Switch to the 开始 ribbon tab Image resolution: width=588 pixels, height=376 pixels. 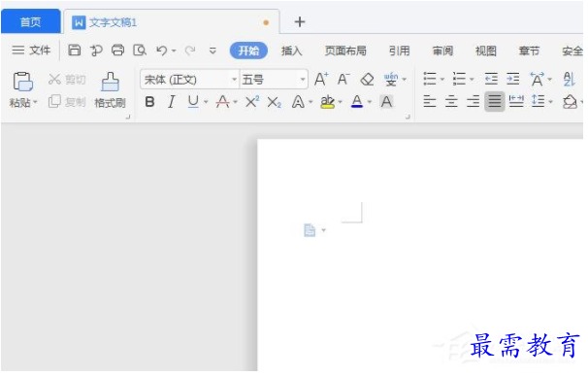tap(248, 51)
